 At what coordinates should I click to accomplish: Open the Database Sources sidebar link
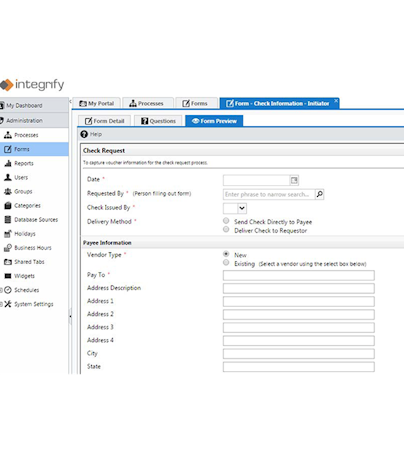pos(36,220)
